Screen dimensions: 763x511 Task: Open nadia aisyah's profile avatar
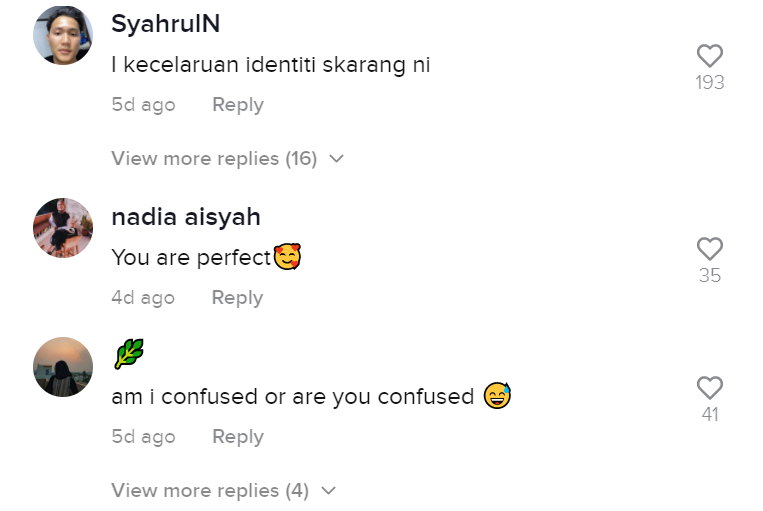63,228
